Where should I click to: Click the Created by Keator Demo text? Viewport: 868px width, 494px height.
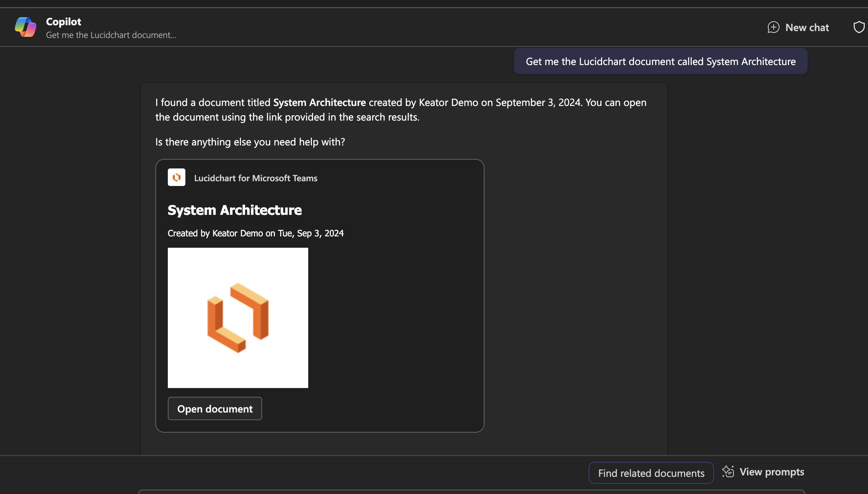(x=256, y=233)
